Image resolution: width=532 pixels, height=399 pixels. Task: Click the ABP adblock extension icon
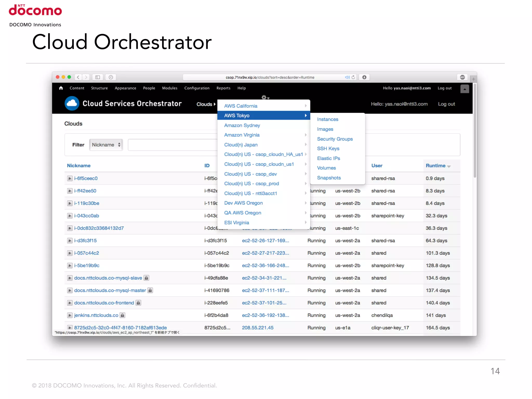[462, 77]
